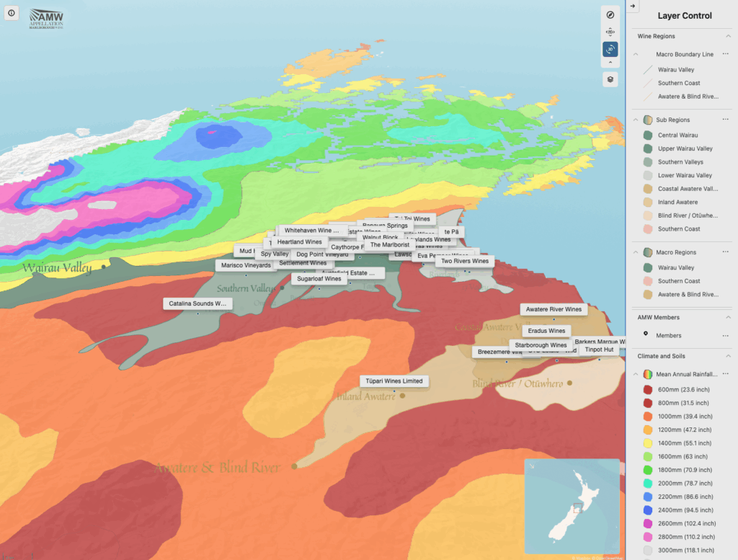Screen dimensions: 738x560
Task: Click the Wairau Valley region map title
Action: coord(57,268)
